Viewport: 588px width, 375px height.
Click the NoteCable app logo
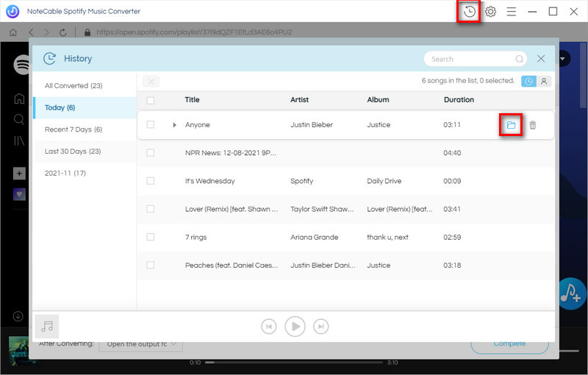click(12, 12)
